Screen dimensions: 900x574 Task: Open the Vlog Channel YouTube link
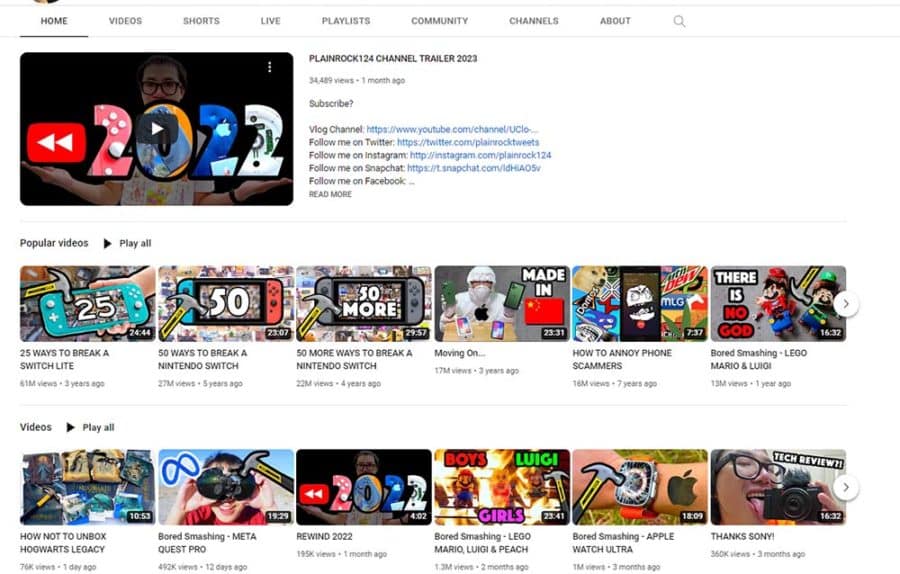(452, 129)
